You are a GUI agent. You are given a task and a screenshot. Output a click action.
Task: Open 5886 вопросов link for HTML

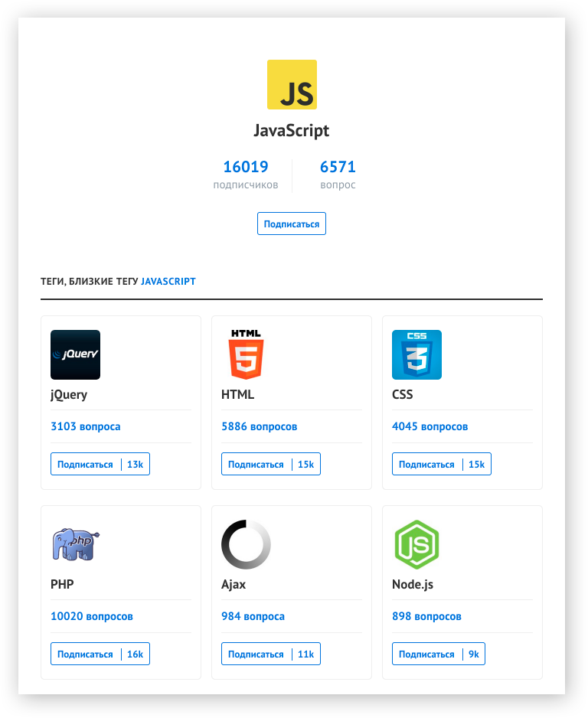click(x=259, y=426)
